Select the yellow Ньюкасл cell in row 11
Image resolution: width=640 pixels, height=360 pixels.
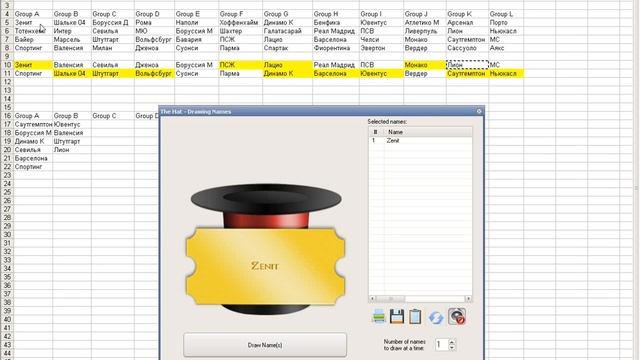(x=506, y=73)
